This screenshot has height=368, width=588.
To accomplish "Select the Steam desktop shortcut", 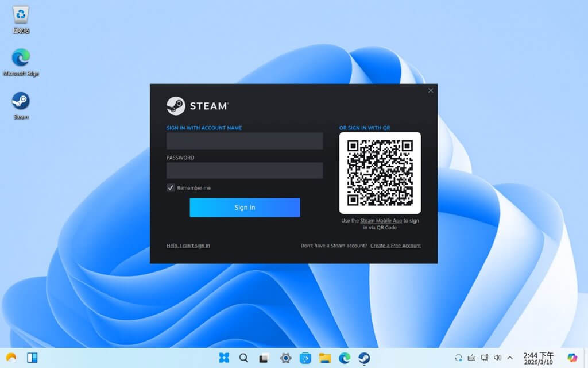I will pos(21,106).
